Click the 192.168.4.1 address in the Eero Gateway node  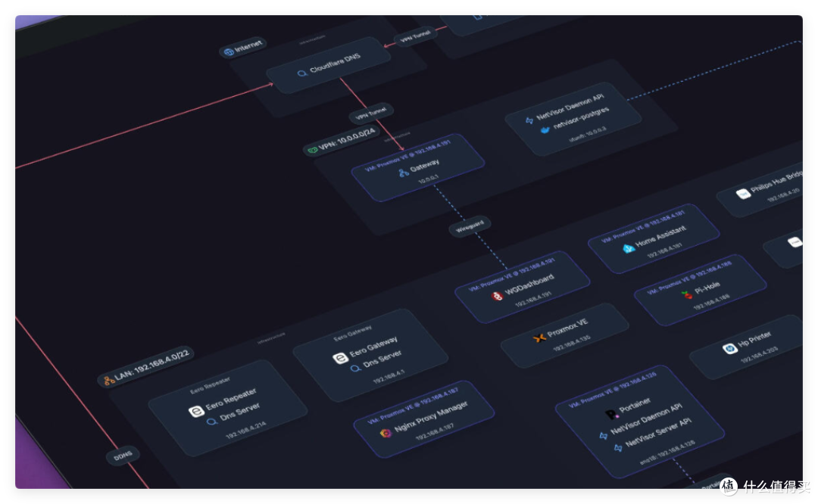click(x=389, y=376)
